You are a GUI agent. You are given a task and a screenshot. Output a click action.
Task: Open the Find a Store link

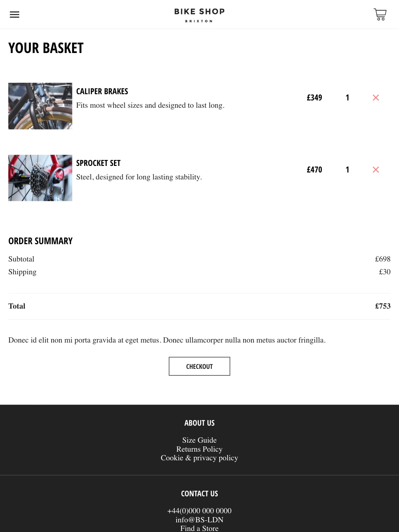199,529
